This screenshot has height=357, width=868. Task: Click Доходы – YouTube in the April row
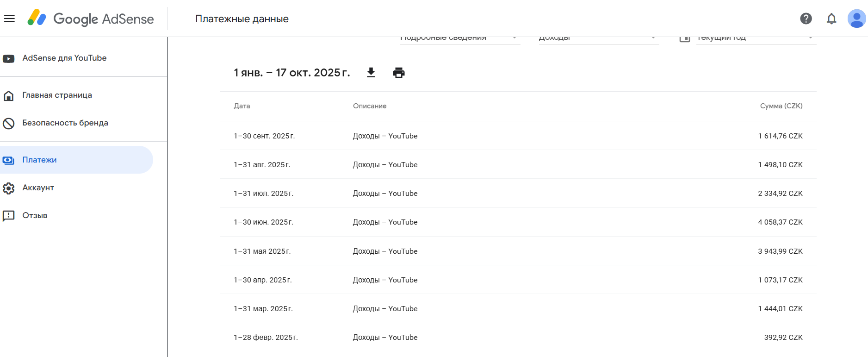pos(385,280)
